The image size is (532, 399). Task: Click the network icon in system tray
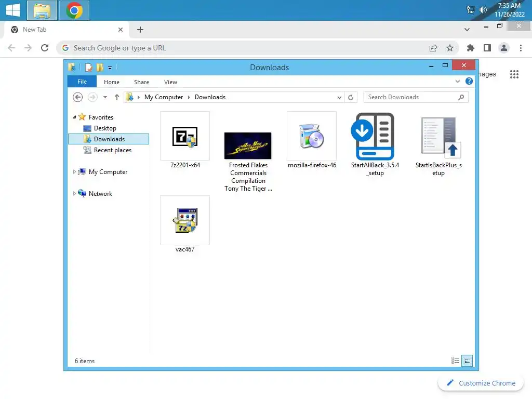pyautogui.click(x=471, y=10)
